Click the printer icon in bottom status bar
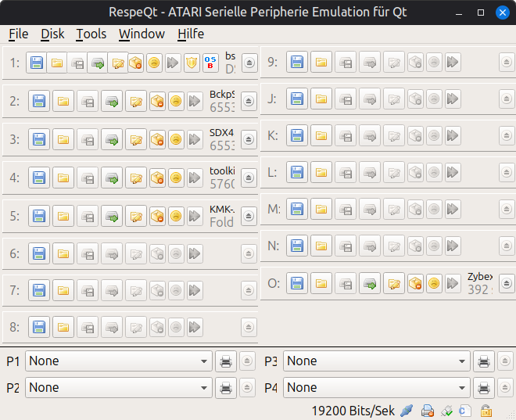The image size is (516, 420). [x=427, y=411]
